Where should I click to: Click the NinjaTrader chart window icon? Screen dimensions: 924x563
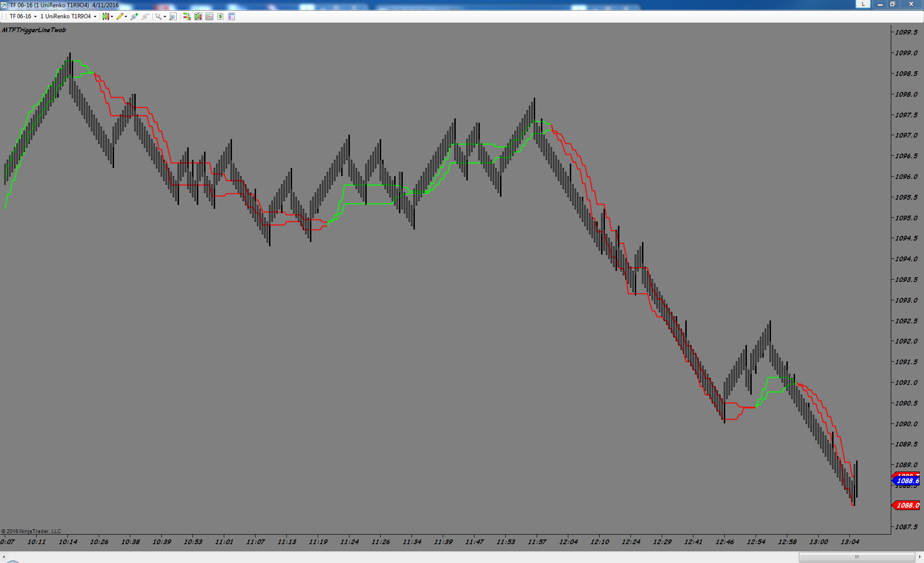(4, 5)
